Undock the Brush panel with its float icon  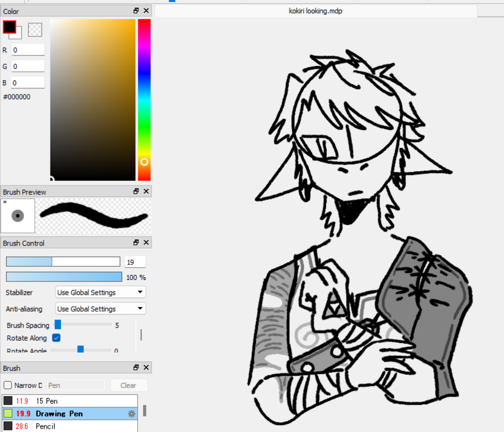(136, 368)
